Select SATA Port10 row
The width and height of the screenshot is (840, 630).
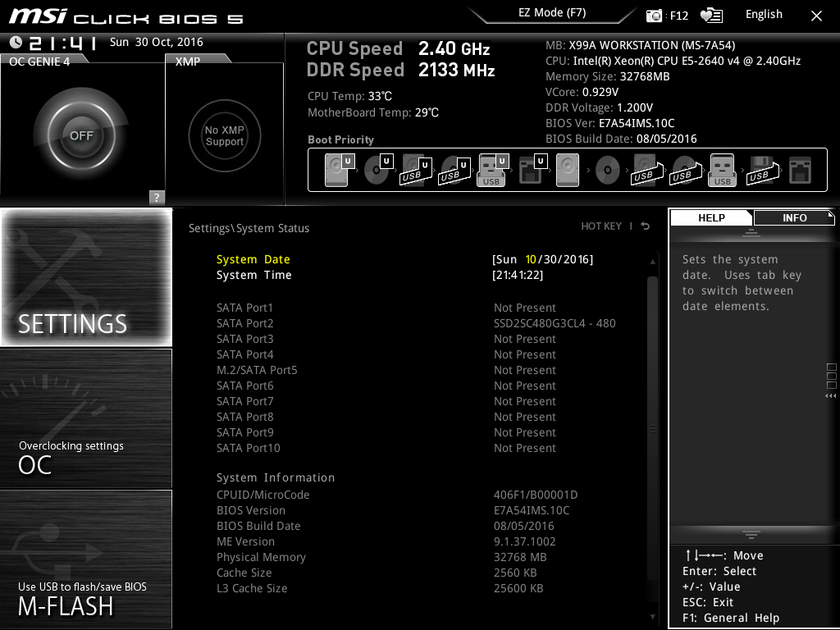pos(386,447)
